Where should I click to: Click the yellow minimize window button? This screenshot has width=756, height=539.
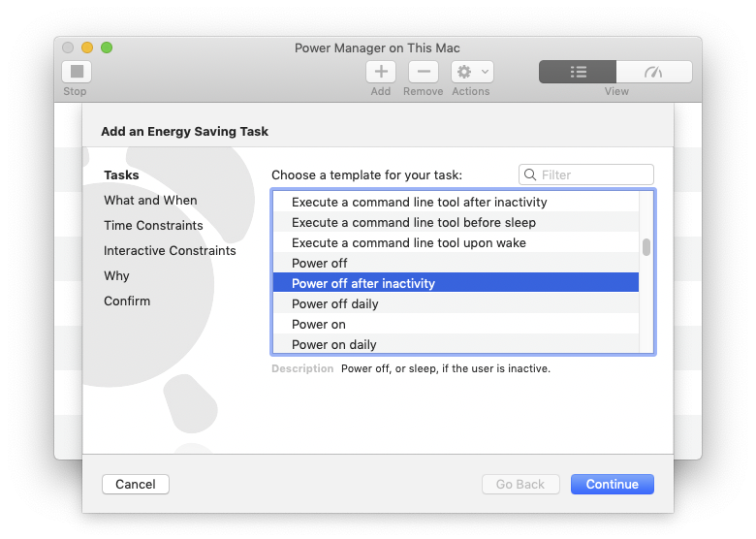pos(87,48)
